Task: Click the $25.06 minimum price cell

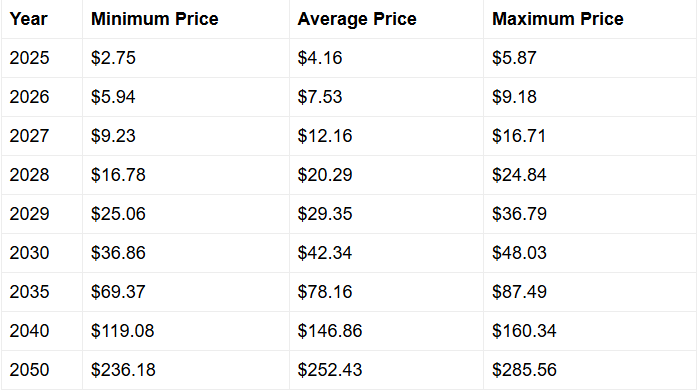Action: point(186,214)
